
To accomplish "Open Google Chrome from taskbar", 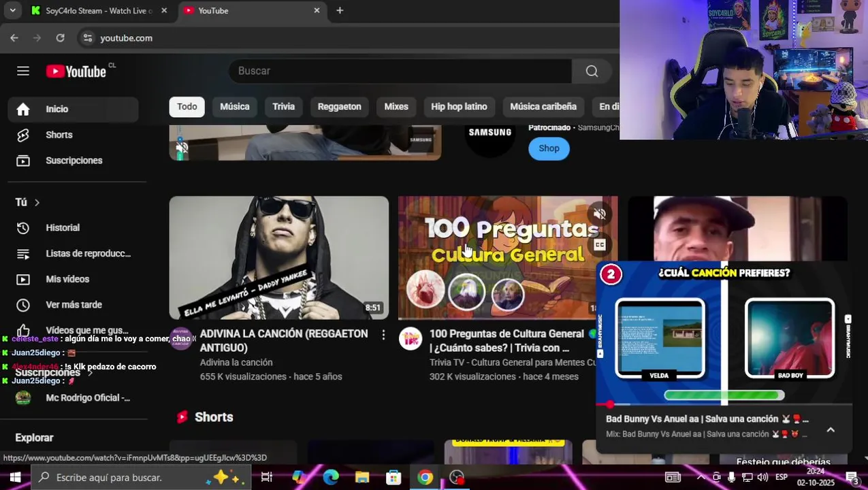I will point(425,477).
